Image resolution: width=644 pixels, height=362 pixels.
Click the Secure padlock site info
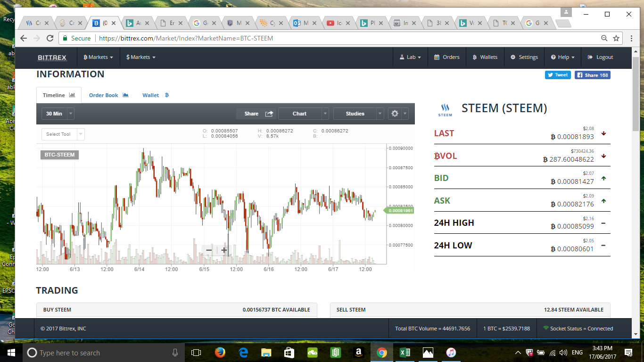click(x=77, y=38)
